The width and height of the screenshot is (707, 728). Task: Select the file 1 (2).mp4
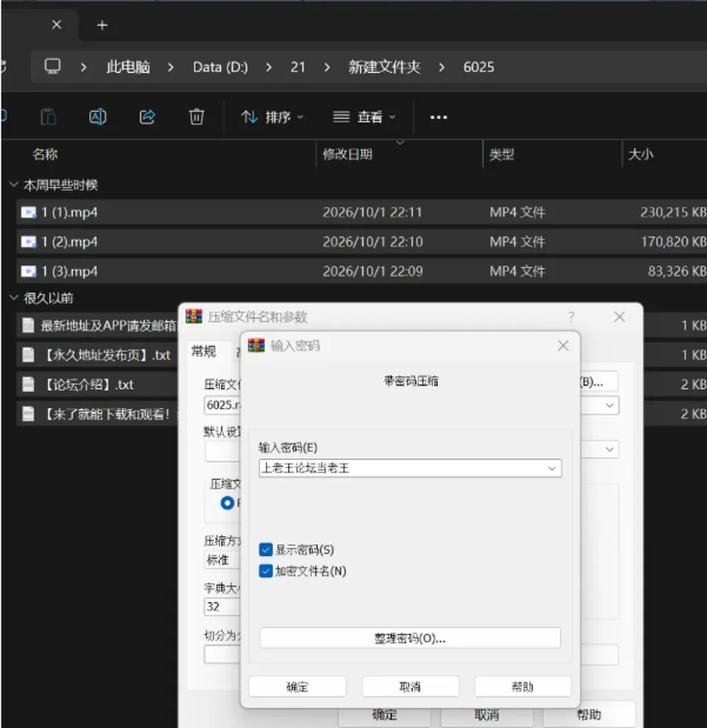pos(362,242)
